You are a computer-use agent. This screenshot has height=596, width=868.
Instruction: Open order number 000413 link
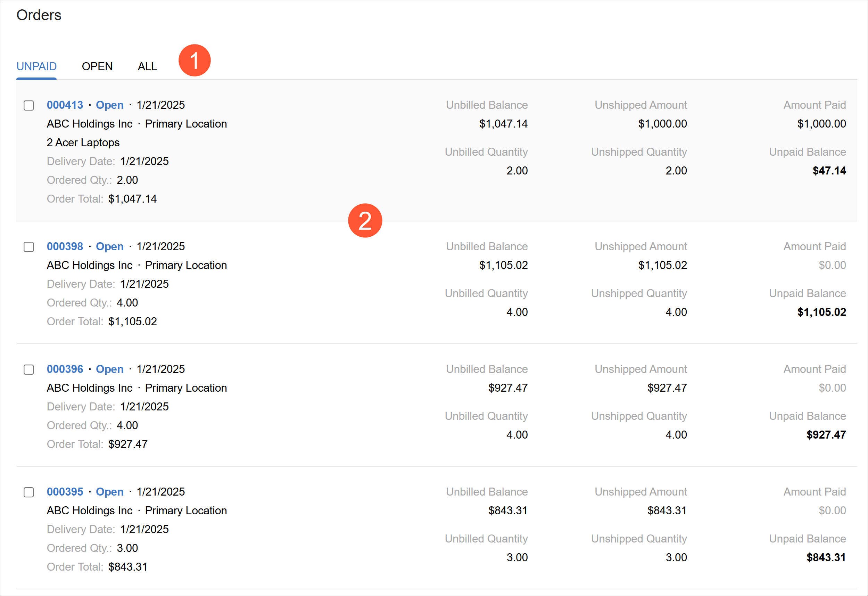click(65, 105)
